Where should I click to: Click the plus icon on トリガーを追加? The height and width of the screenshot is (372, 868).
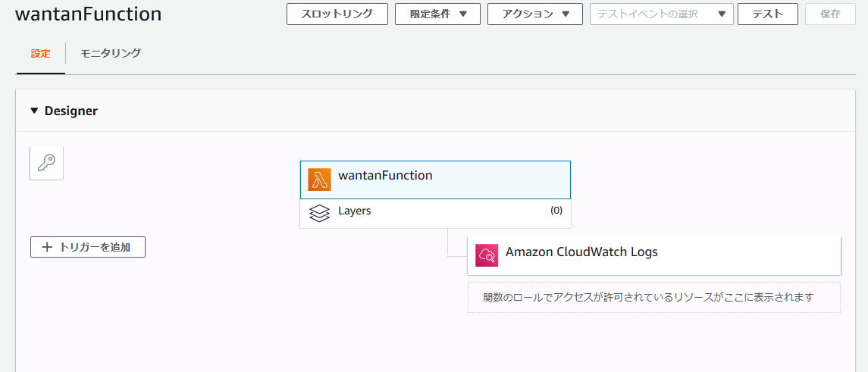click(x=47, y=248)
